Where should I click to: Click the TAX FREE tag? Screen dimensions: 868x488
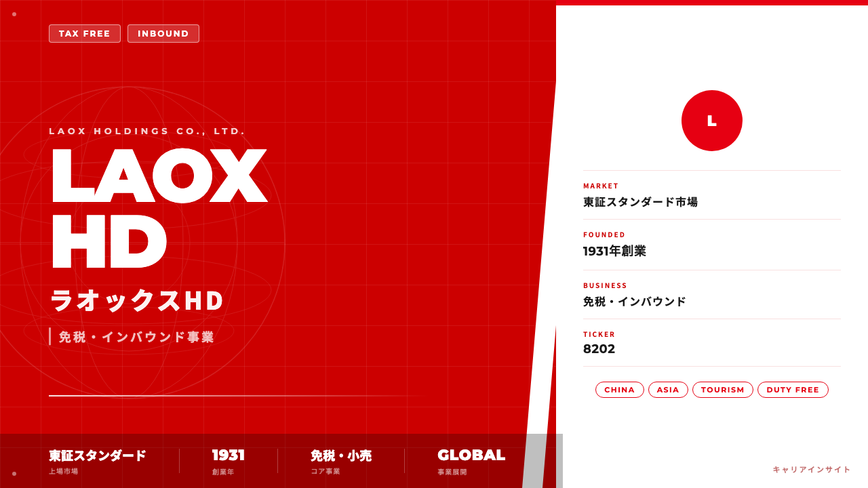click(85, 33)
